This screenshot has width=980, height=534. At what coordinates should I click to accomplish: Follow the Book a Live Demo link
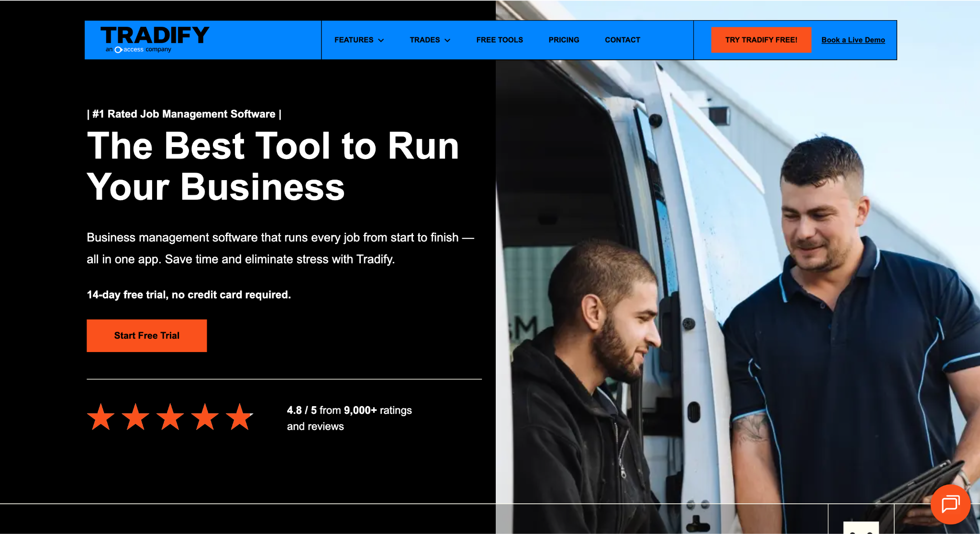coord(853,40)
